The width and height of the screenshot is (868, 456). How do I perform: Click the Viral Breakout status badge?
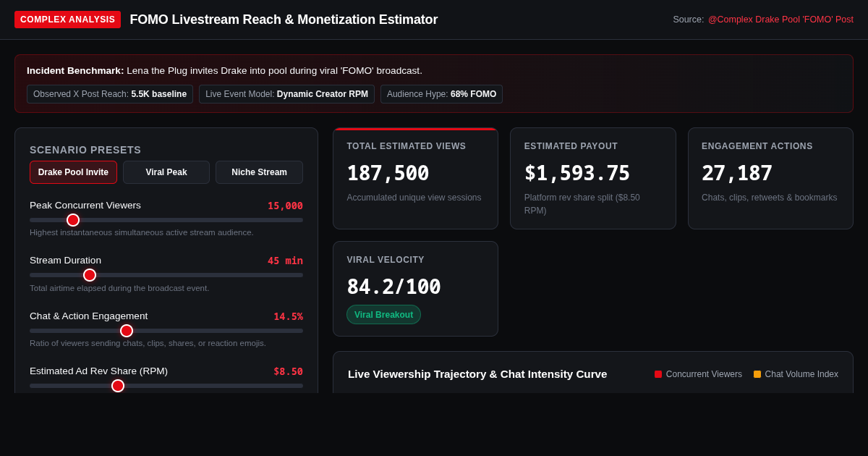(x=383, y=315)
